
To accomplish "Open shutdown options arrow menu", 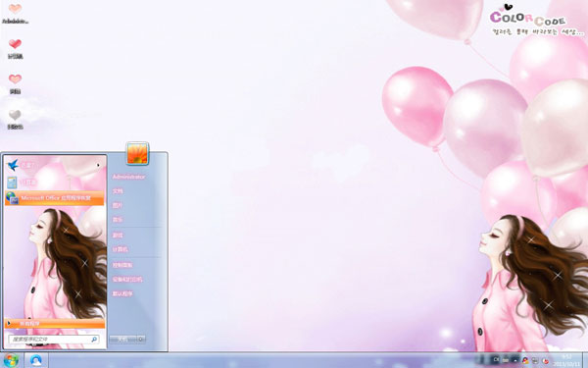I will 141,340.
